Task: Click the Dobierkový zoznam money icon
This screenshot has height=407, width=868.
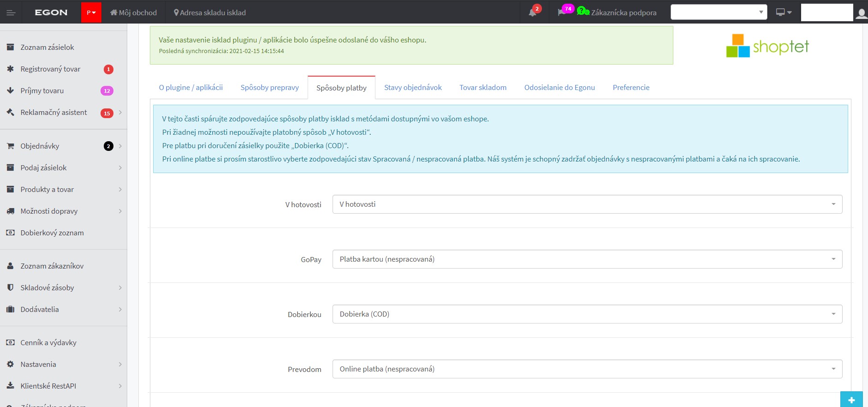Action: [x=10, y=233]
